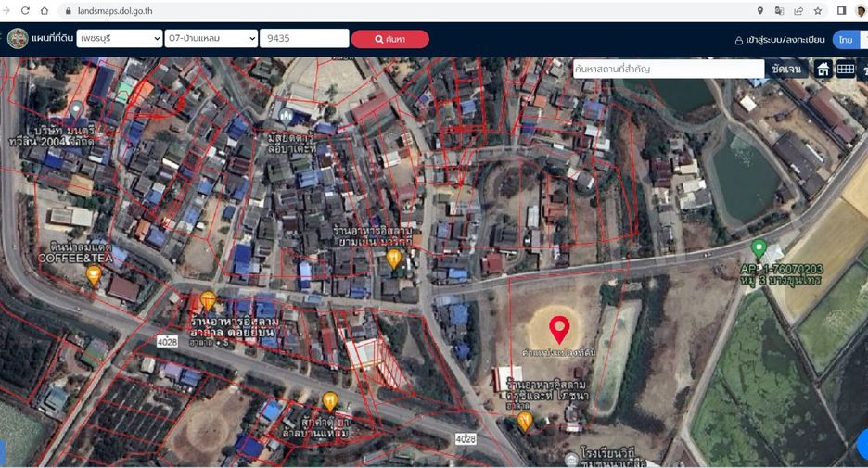Click the ร้านอาหารอิสลาม ยามเย็น restaurant marker

pos(393,259)
